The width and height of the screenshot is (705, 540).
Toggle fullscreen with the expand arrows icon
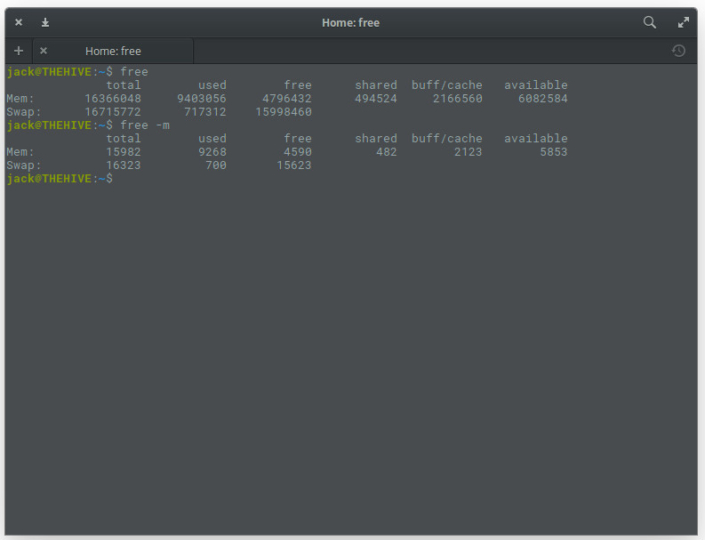(x=684, y=22)
